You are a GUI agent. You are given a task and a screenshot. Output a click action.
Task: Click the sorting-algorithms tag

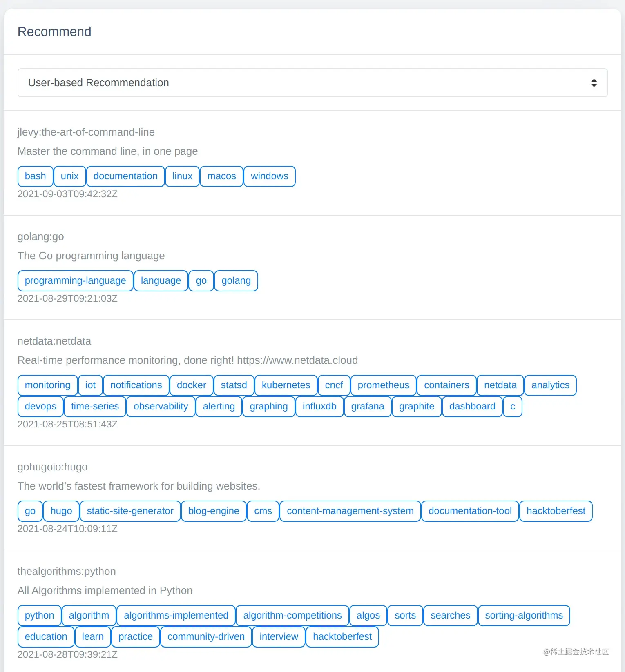(x=524, y=616)
